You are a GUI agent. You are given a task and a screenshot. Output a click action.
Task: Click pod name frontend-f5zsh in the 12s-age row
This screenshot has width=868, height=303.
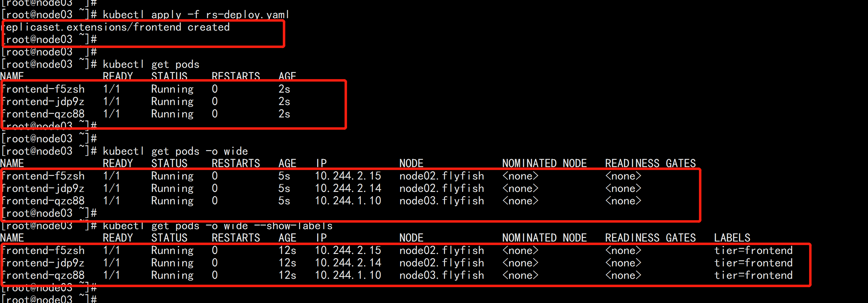[x=43, y=250]
